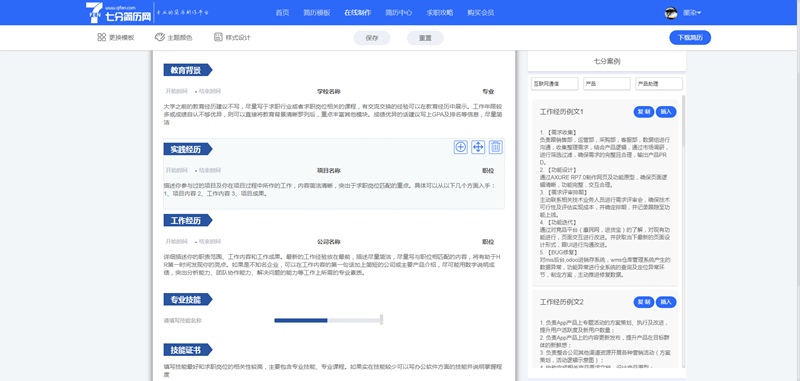Click the 重置 button
This screenshot has width=800, height=381.
(425, 38)
